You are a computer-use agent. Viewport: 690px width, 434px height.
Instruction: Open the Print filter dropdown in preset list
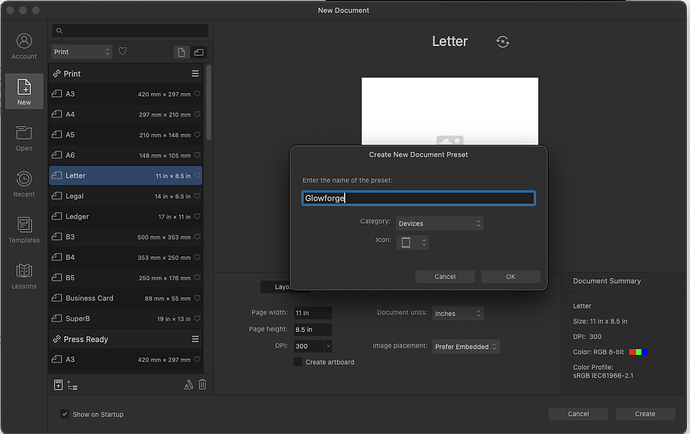(x=81, y=51)
